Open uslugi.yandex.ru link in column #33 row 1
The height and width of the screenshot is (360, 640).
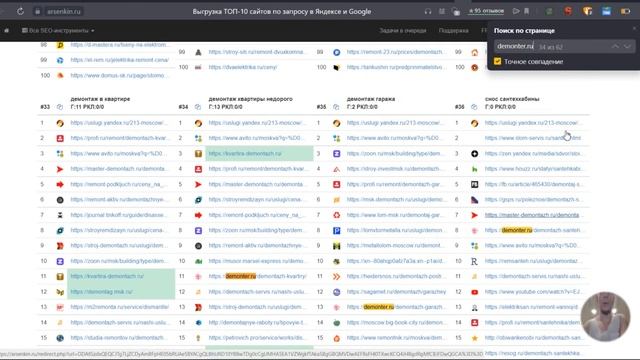pyautogui.click(x=118, y=123)
